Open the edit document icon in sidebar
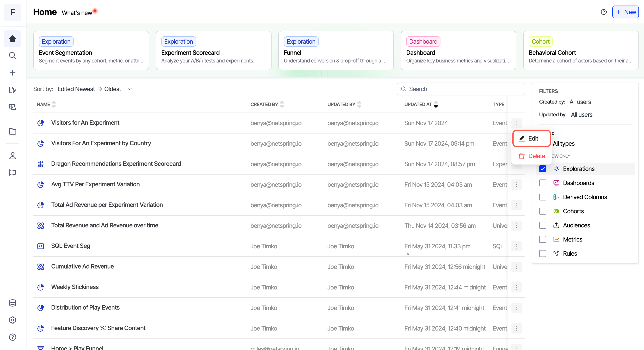The image size is (644, 350). 12,90
